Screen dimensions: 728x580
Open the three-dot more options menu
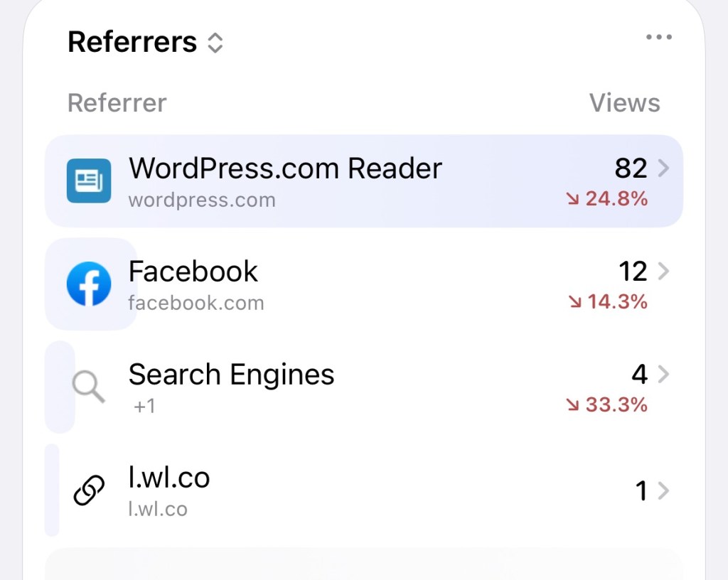(x=659, y=38)
